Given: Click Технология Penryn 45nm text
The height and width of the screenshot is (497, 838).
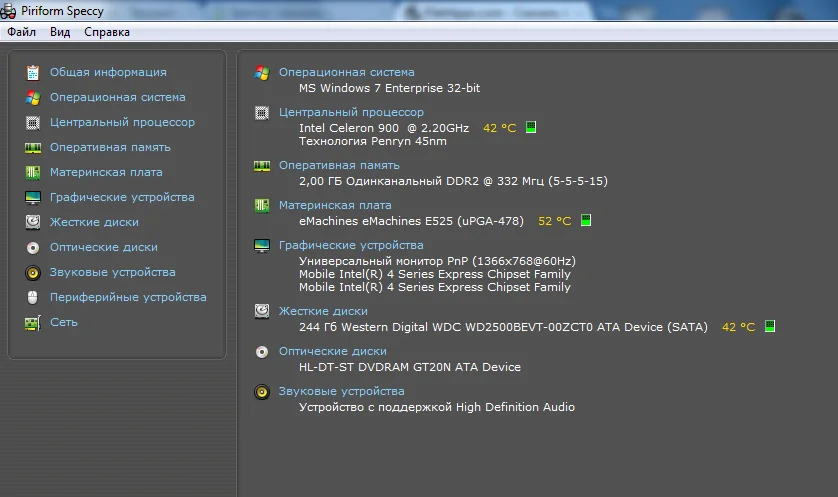Looking at the screenshot, I should [x=373, y=141].
